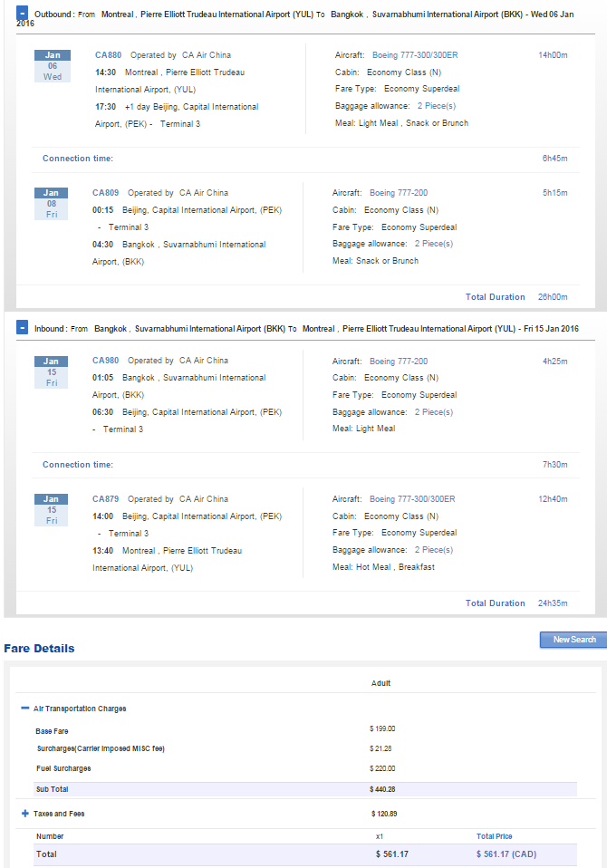Open flight CA809 details link

[x=105, y=193]
